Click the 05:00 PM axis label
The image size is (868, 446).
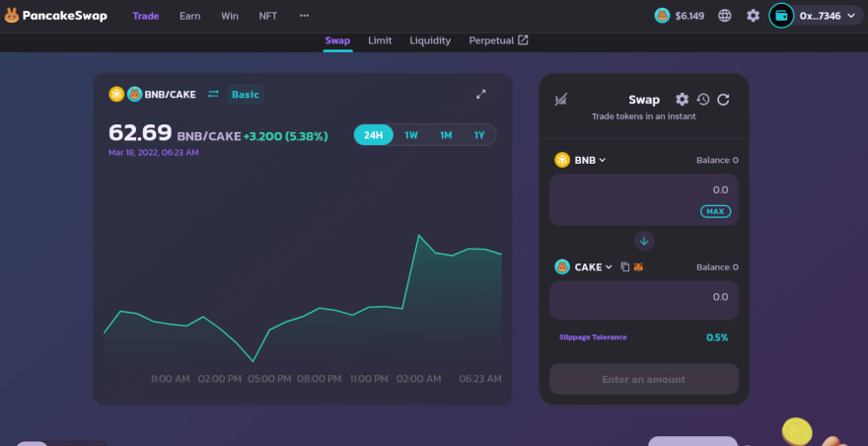pos(269,379)
